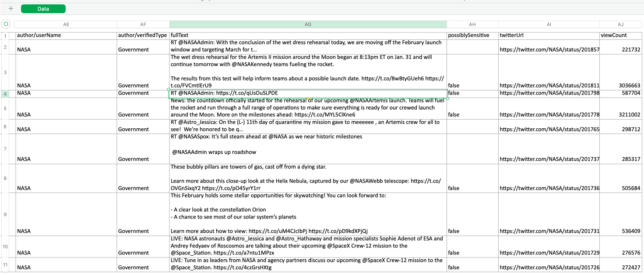Click the viewCount header cell
Image resolution: width=644 pixels, height=275 pixels.
(620, 35)
